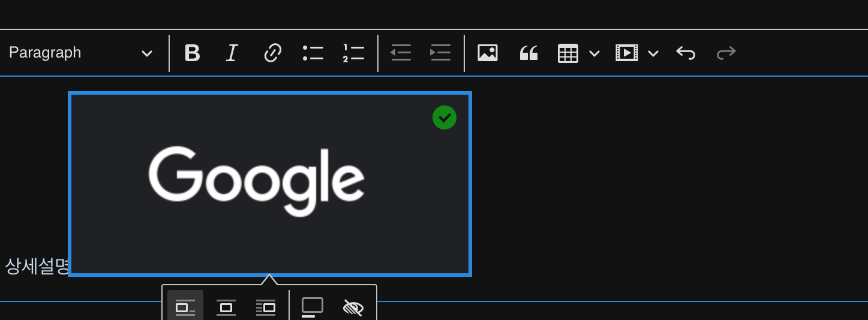Toggle the image caption
Viewport: 868px width, 320px height.
coord(313,307)
